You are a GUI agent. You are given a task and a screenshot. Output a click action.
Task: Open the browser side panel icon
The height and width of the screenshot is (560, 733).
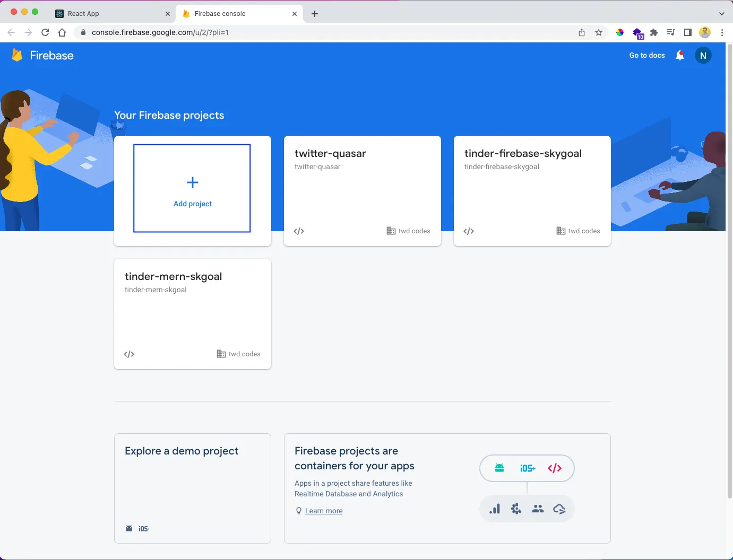(x=688, y=32)
